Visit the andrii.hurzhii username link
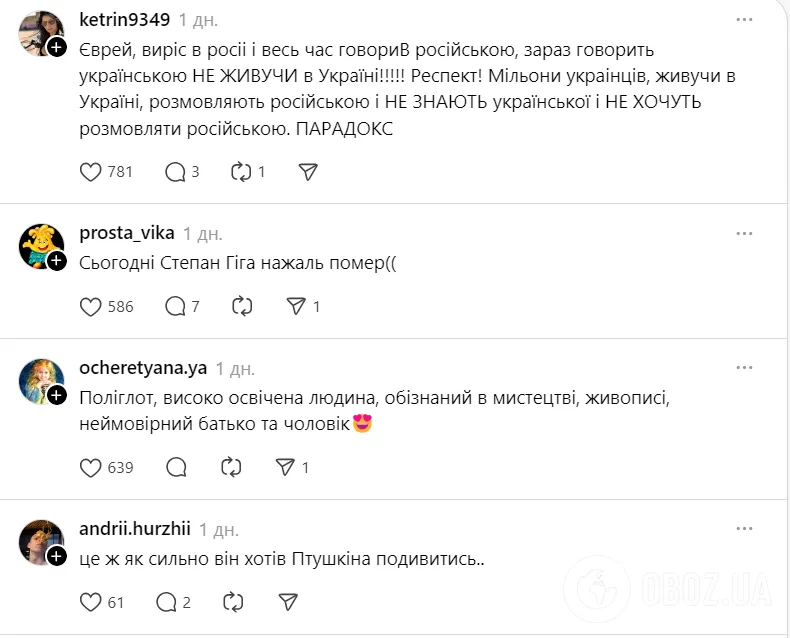The image size is (790, 638). click(134, 529)
